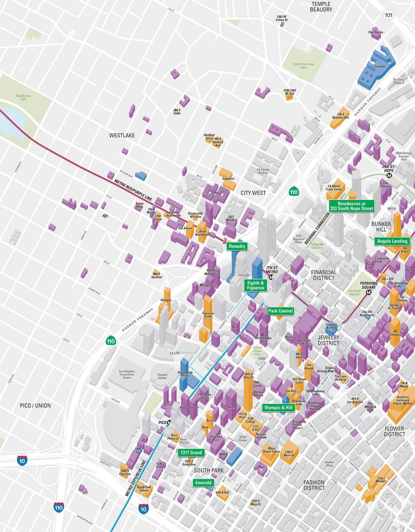Click the BUNKER HILL label
The image size is (415, 532).
click(381, 227)
